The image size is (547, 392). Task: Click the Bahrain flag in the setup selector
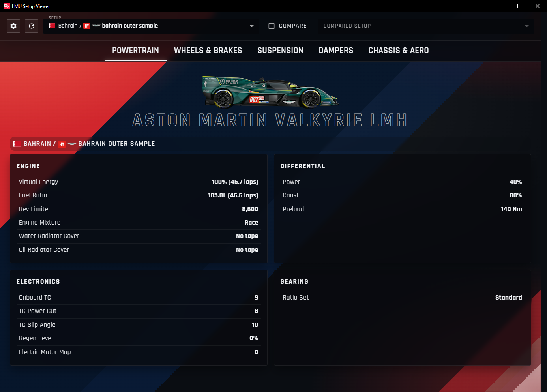52,26
